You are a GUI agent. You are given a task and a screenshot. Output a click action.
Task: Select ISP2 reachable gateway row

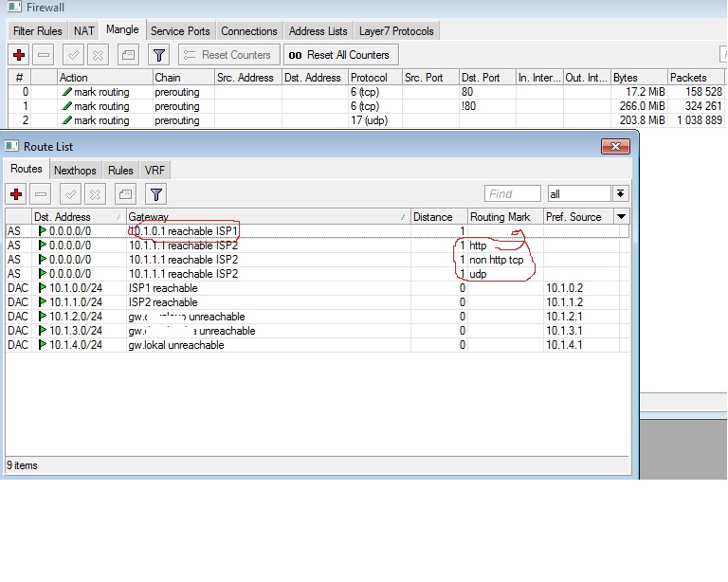tap(318, 302)
